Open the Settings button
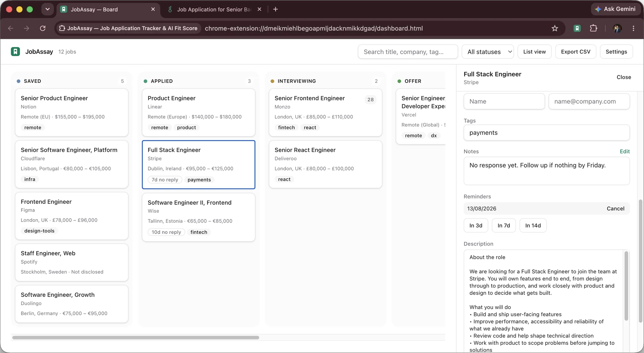The image size is (644, 353). 616,52
